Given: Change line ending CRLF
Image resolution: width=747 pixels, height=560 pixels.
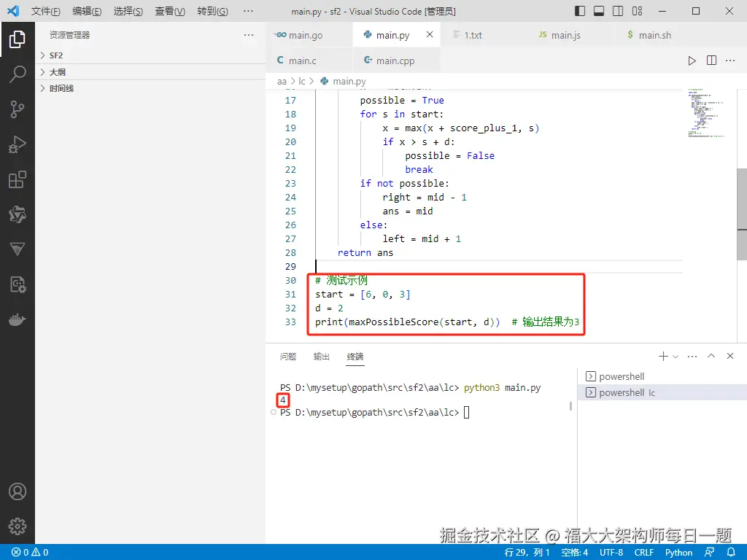Looking at the screenshot, I should [x=644, y=553].
